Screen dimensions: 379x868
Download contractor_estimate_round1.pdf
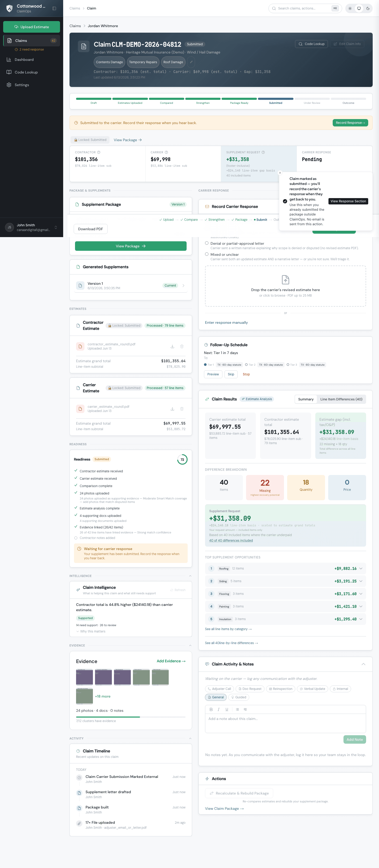pos(172,346)
